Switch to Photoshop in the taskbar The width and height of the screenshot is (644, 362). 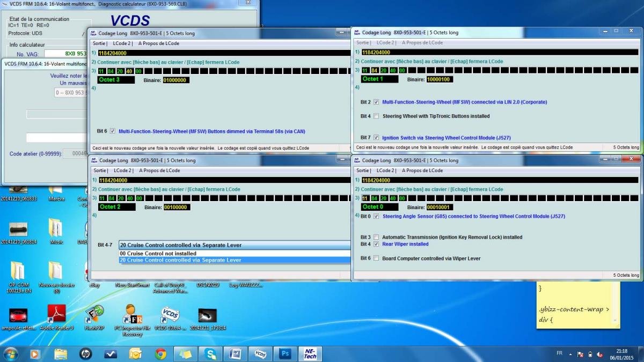pos(285,354)
